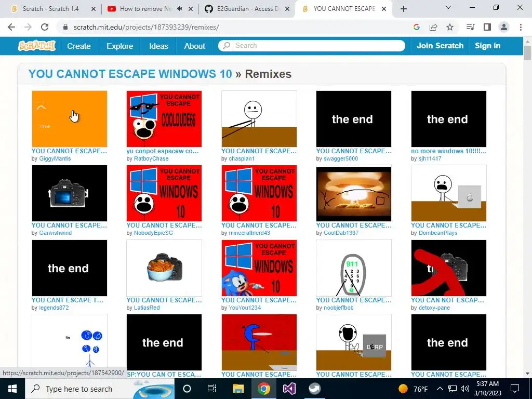532x399 pixels.
Task: Toggle the side panel icon
Action: coord(487,27)
